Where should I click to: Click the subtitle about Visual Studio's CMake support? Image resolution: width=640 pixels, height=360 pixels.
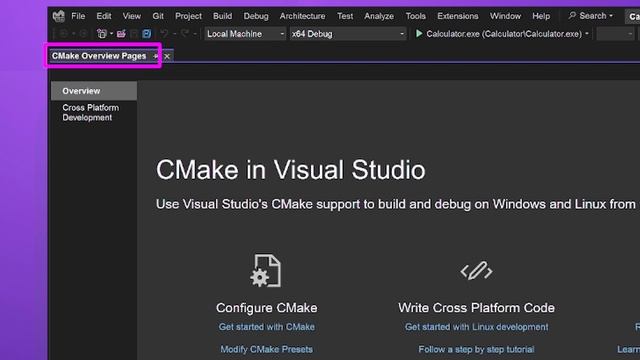click(x=396, y=204)
